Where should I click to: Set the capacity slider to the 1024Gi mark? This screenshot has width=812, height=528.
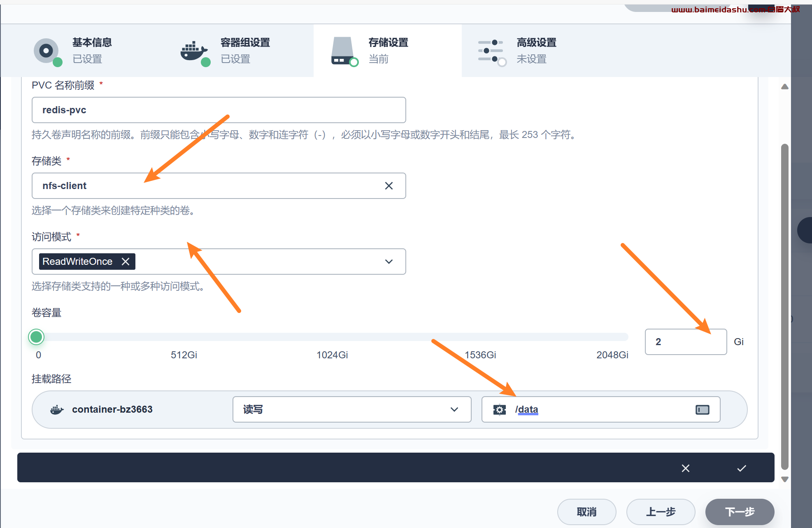tap(332, 337)
